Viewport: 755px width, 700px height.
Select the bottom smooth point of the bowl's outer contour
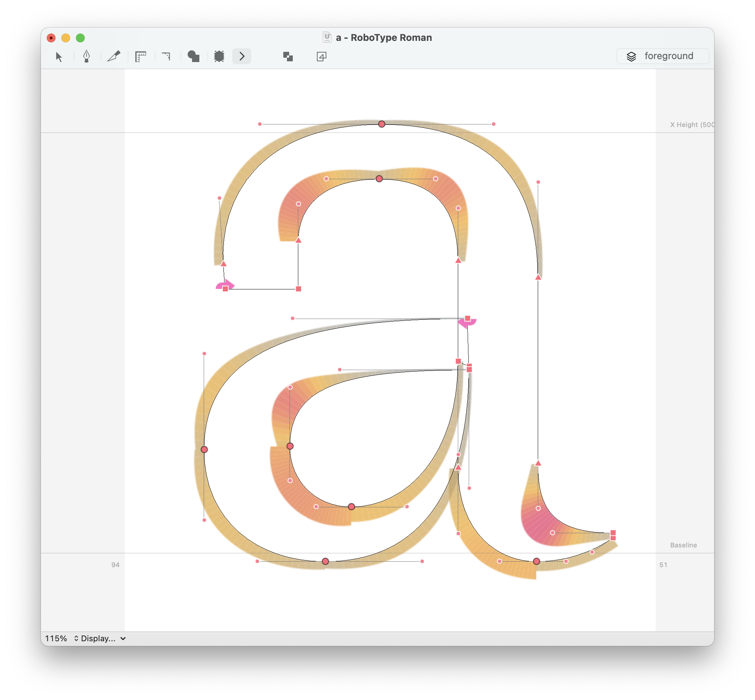click(325, 561)
